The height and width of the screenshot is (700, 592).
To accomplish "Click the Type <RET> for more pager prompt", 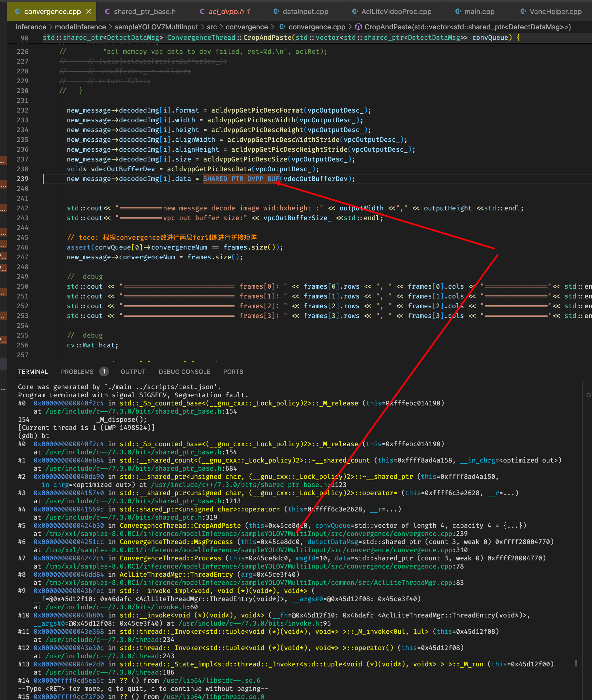I will [x=143, y=689].
